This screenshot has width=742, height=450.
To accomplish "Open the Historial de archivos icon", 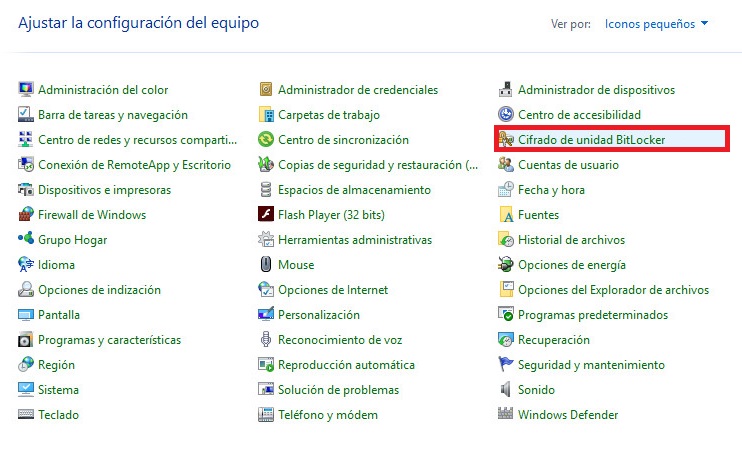I will pos(506,239).
